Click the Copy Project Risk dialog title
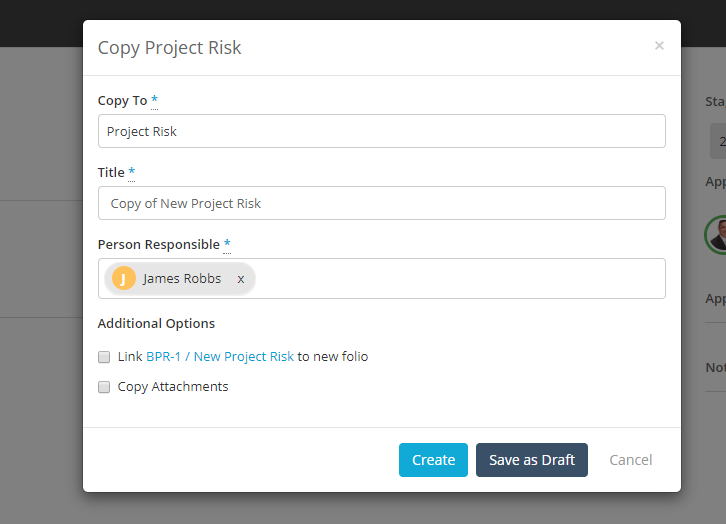 pyautogui.click(x=169, y=48)
